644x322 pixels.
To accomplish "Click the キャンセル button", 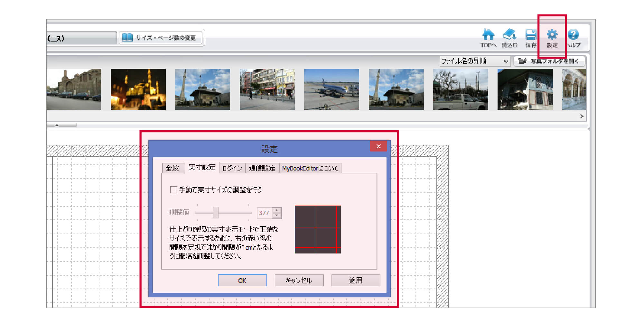I will (299, 280).
